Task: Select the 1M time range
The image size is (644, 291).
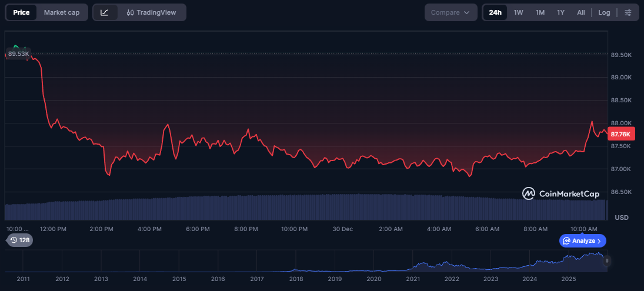Action: 540,12
